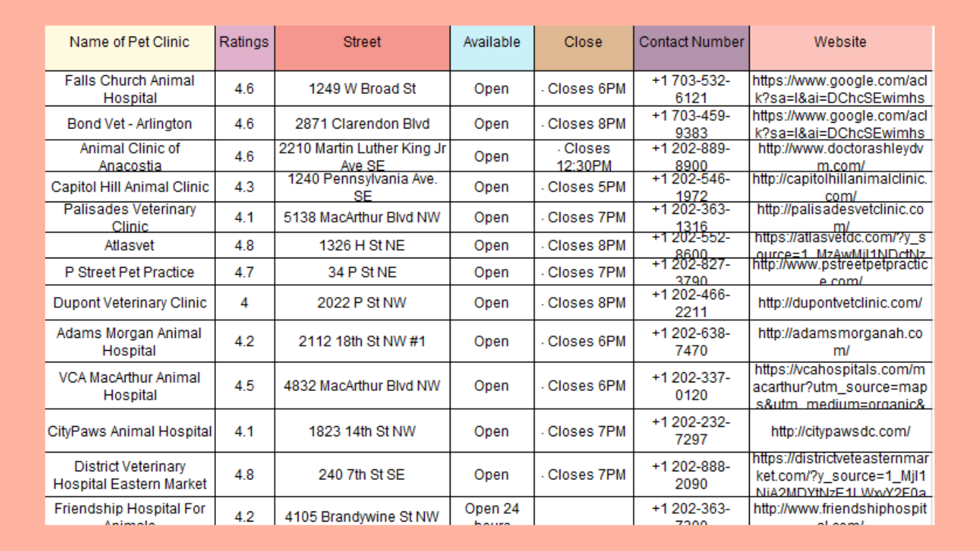980x551 pixels.
Task: Click "District Veterinary Hospital Eastern Market" cell
Action: point(130,475)
